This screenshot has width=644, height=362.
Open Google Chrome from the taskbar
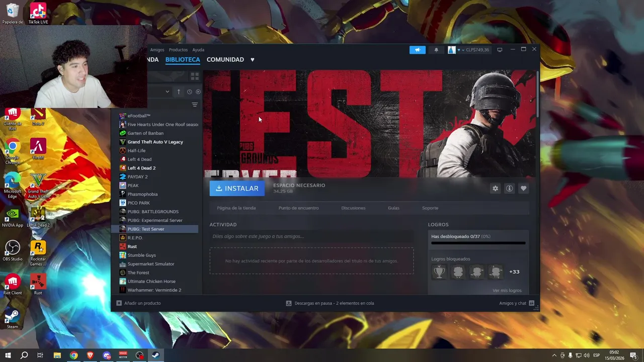click(74, 355)
